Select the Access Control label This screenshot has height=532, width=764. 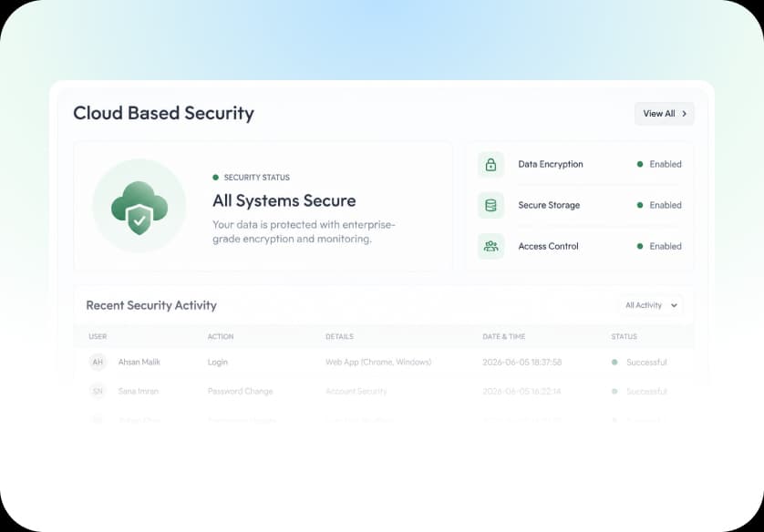pos(548,246)
